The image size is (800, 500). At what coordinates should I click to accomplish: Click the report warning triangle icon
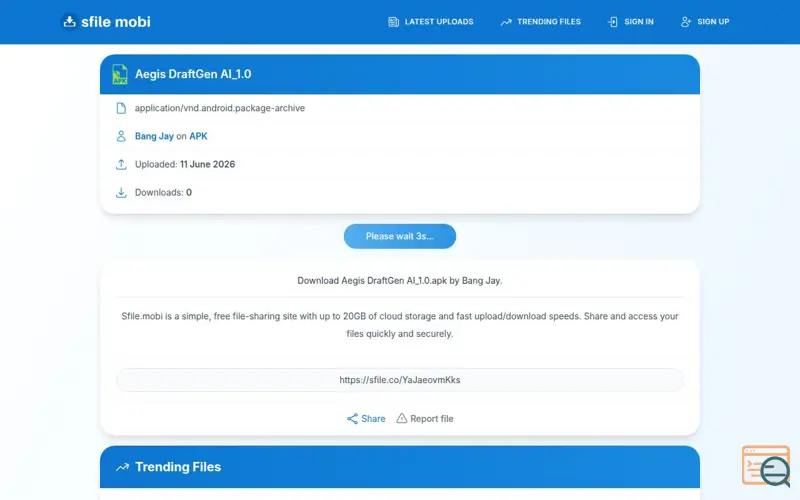coord(402,418)
